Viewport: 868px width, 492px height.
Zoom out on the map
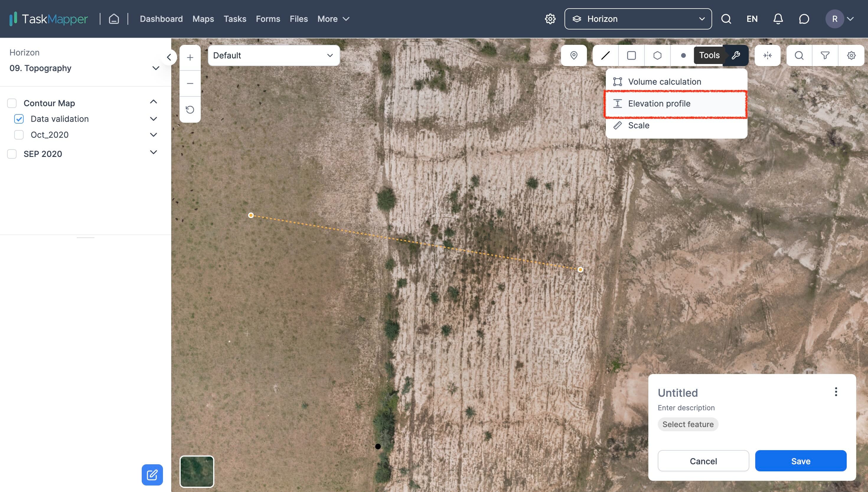[x=190, y=83]
